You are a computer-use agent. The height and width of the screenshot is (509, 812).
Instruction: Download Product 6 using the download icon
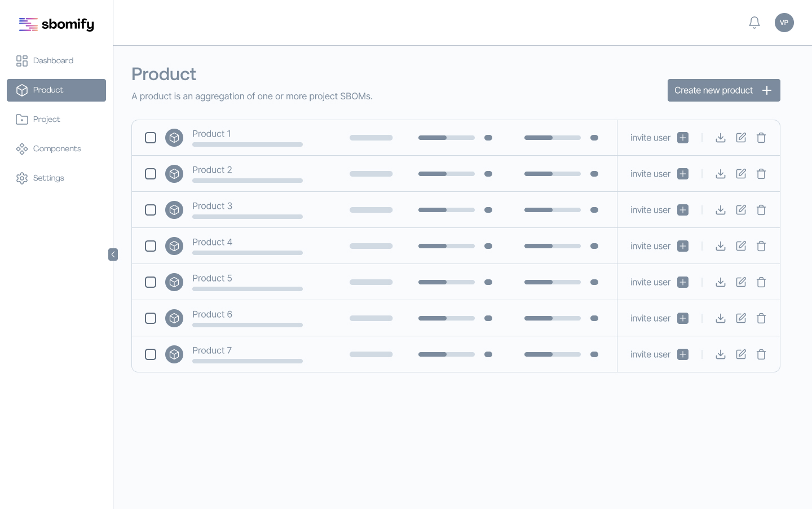point(721,318)
